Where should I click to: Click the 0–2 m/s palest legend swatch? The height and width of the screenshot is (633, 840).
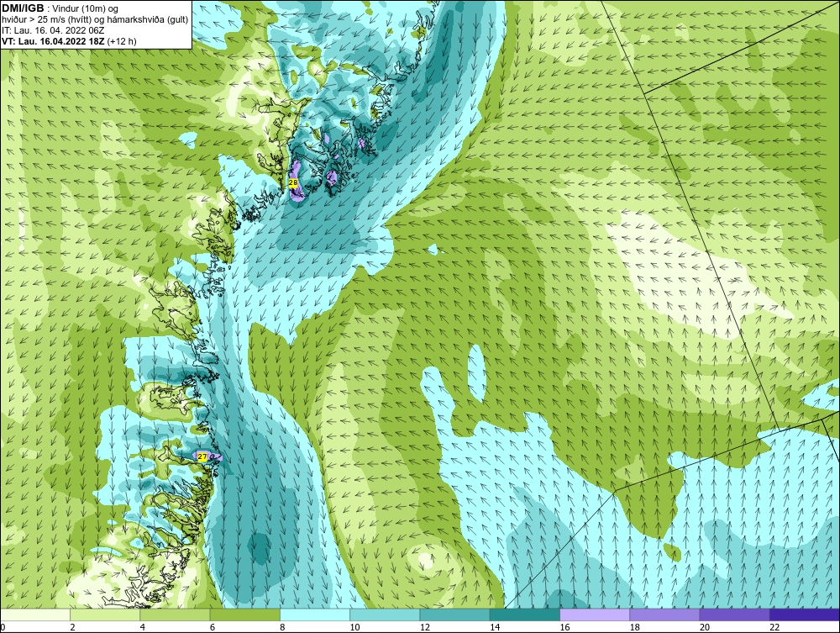[34, 615]
